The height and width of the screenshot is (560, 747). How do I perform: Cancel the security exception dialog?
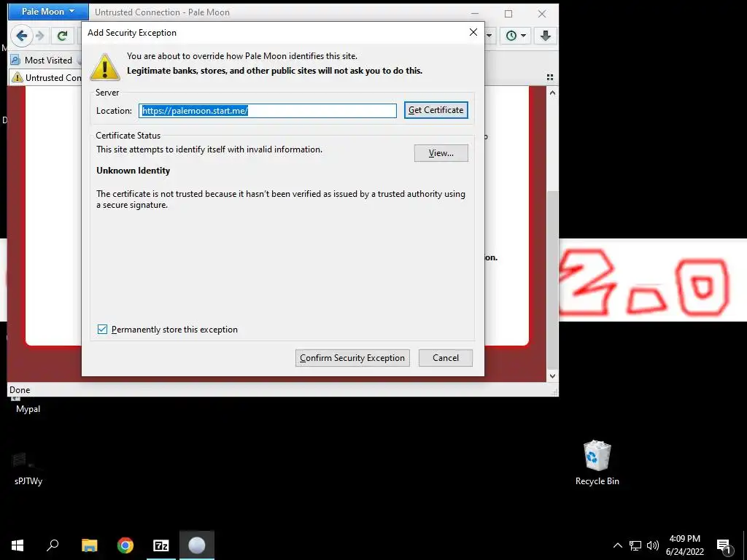point(446,357)
